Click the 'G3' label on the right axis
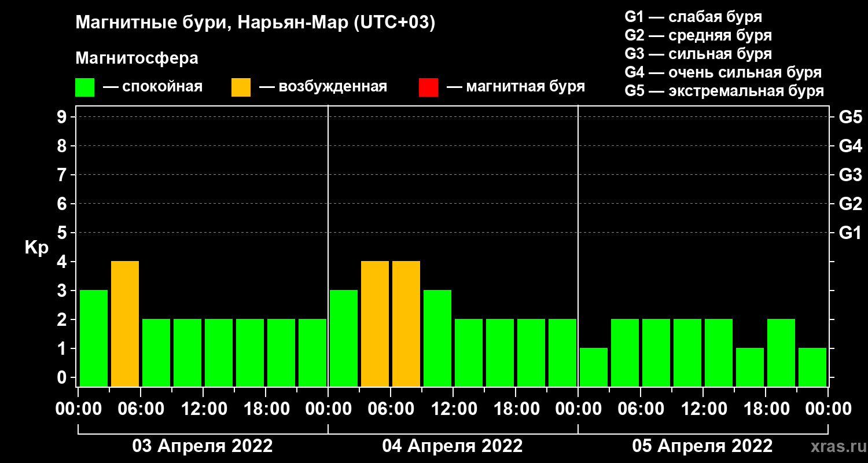The image size is (868, 463). pyautogui.click(x=851, y=175)
